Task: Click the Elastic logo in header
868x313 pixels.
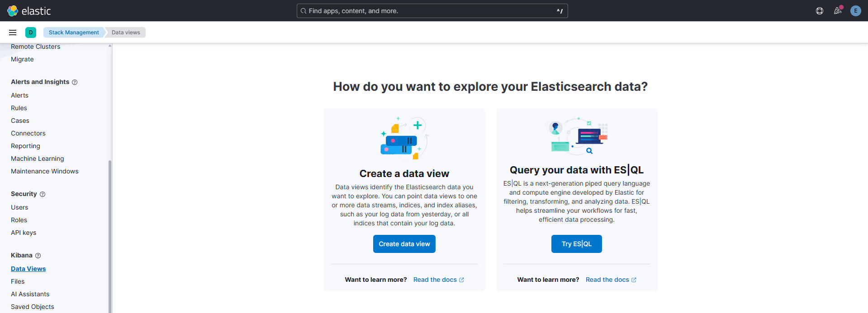Action: click(29, 11)
